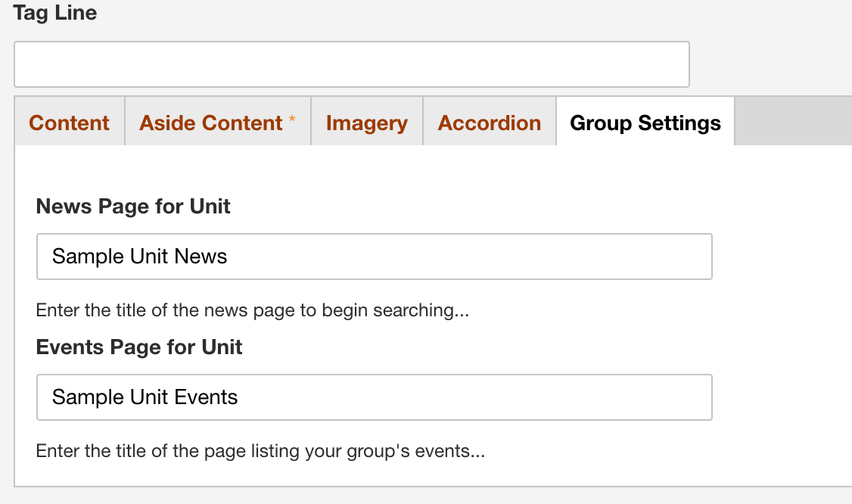This screenshot has width=852, height=504.
Task: Select the Imagery tab
Action: (x=366, y=123)
